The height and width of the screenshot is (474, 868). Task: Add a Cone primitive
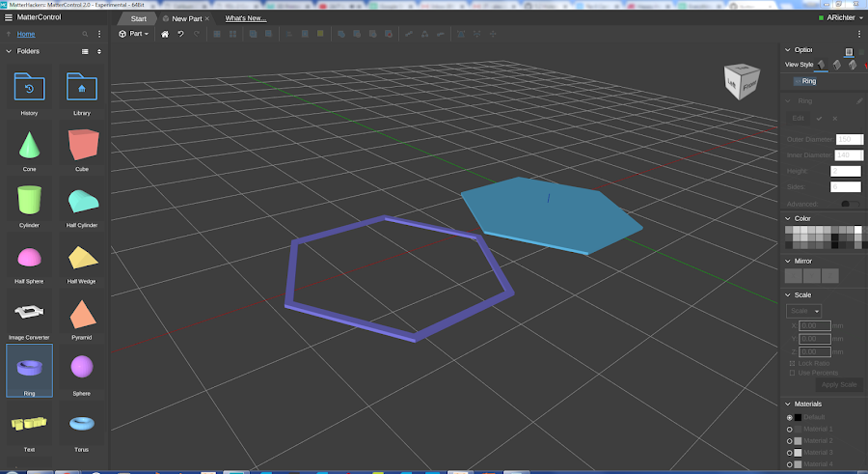(x=29, y=147)
